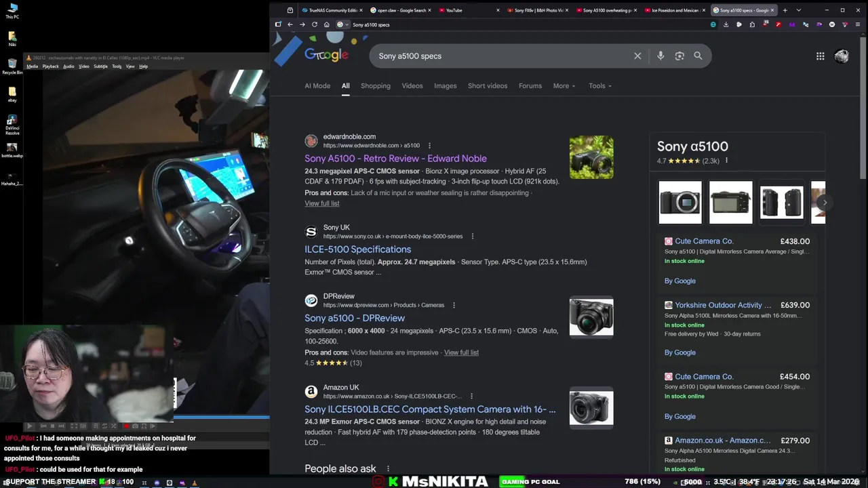Skip to next media in VLC
This screenshot has height=488, width=868.
[x=61, y=426]
